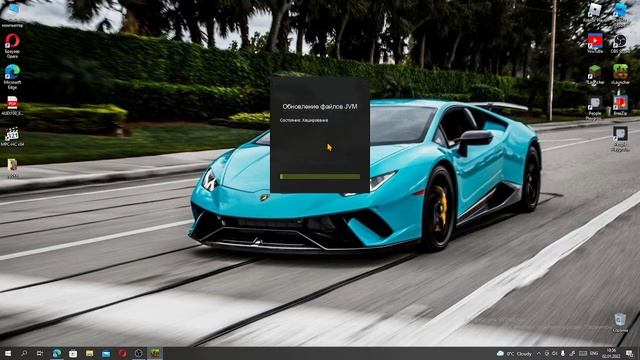Switch to Microsoft Edge in the taskbar
The width and height of the screenshot is (640, 360).
57,353
